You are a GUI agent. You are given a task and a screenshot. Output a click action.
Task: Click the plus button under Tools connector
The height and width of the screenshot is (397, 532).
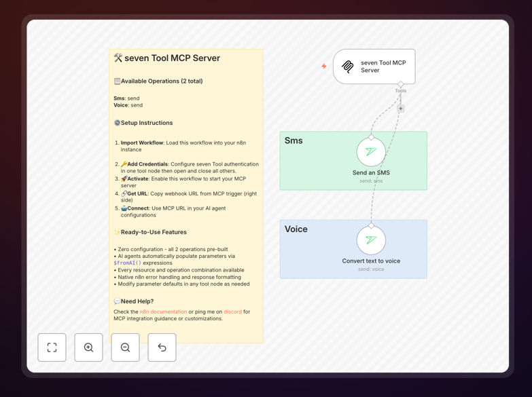(401, 109)
